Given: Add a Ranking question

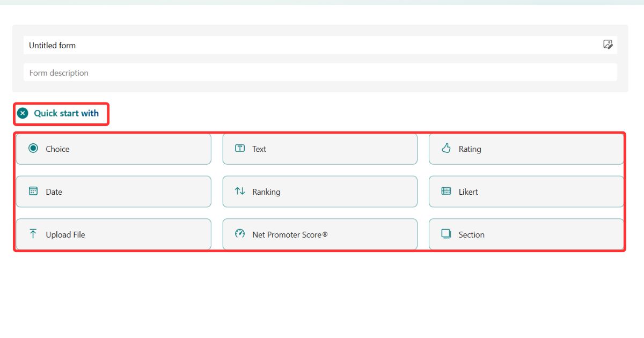Looking at the screenshot, I should (x=320, y=192).
